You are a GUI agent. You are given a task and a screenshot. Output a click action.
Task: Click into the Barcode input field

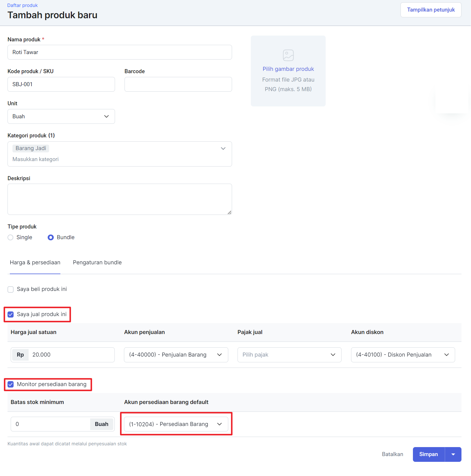click(178, 84)
